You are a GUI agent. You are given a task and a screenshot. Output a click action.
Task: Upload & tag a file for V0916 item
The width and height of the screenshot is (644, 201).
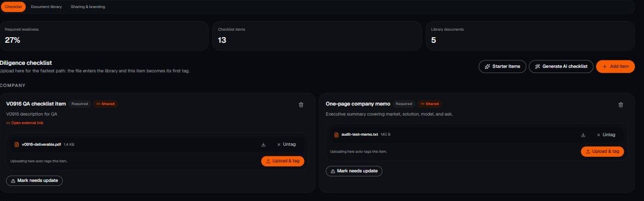point(283,161)
